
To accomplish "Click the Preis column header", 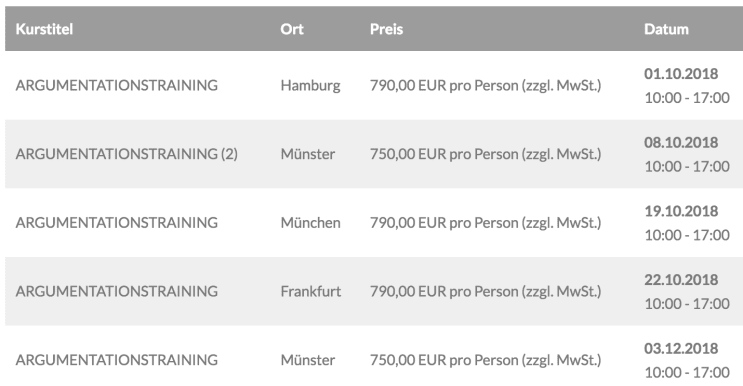I will (386, 29).
